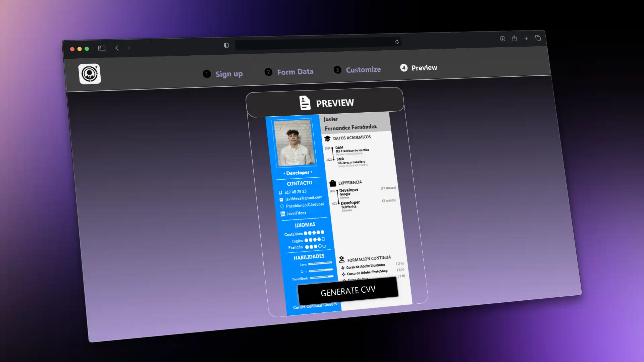Click the share icon in toolbar
The width and height of the screenshot is (644, 362).
click(x=514, y=39)
